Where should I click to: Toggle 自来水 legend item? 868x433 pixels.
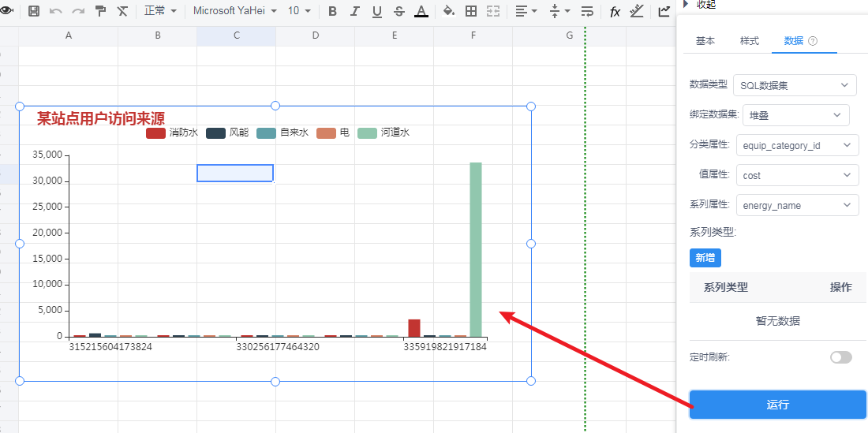tap(282, 133)
